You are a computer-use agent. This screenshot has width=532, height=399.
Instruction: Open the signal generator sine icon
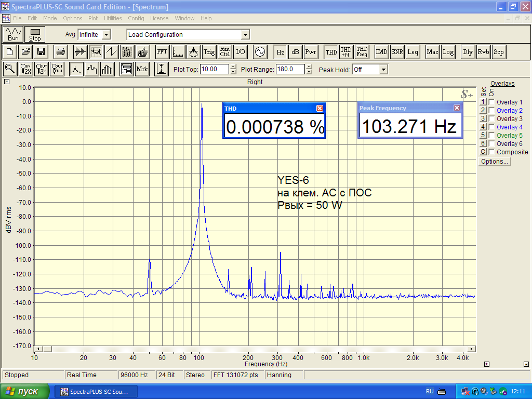tap(259, 52)
